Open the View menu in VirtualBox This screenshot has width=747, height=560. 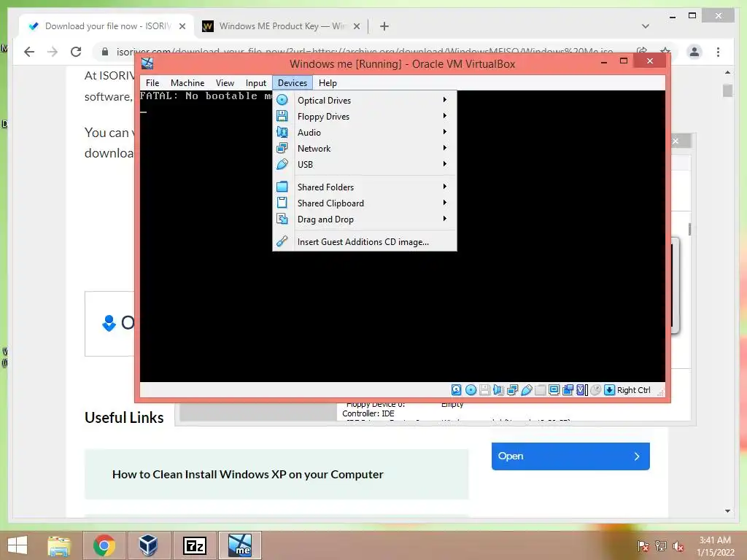click(225, 83)
